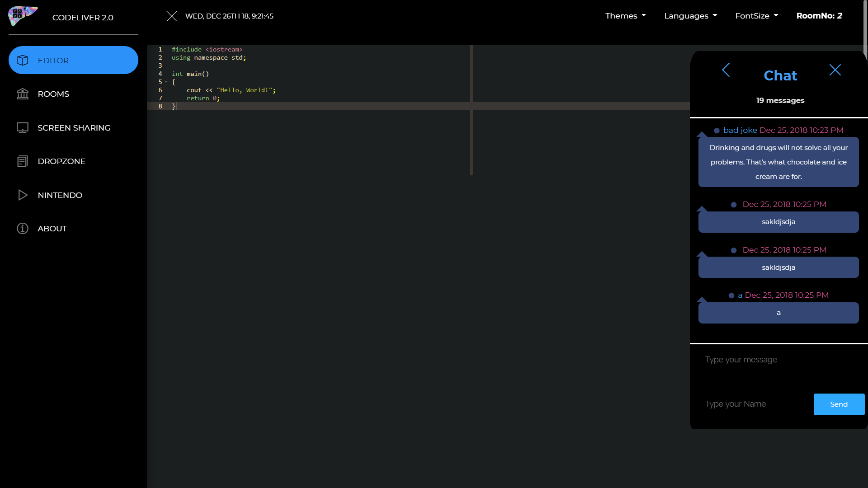This screenshot has width=868, height=488.
Task: Close the sidebar with the X toggle
Action: pyautogui.click(x=172, y=16)
